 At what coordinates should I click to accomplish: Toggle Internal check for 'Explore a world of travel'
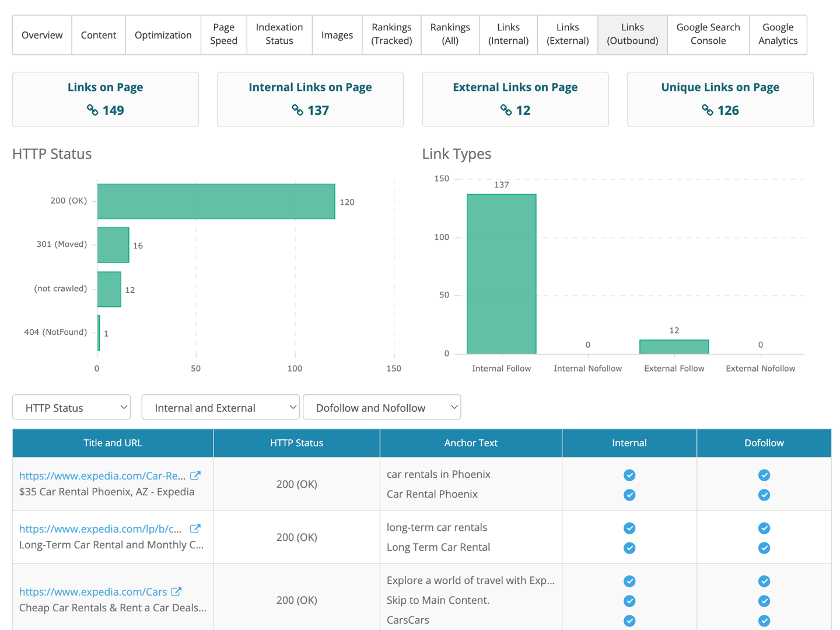(x=629, y=581)
